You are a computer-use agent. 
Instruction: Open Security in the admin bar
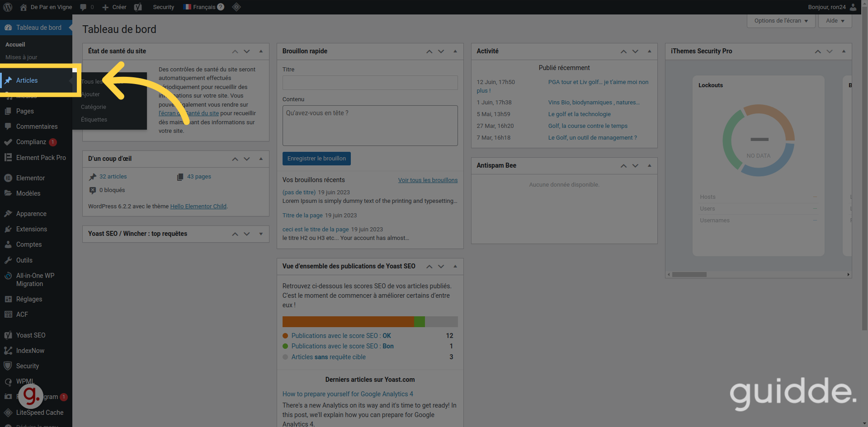[164, 7]
